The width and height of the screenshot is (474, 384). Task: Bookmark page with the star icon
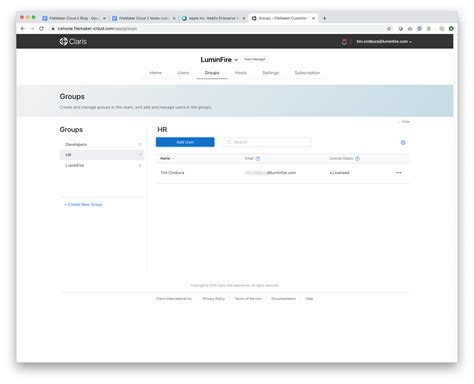pos(389,29)
